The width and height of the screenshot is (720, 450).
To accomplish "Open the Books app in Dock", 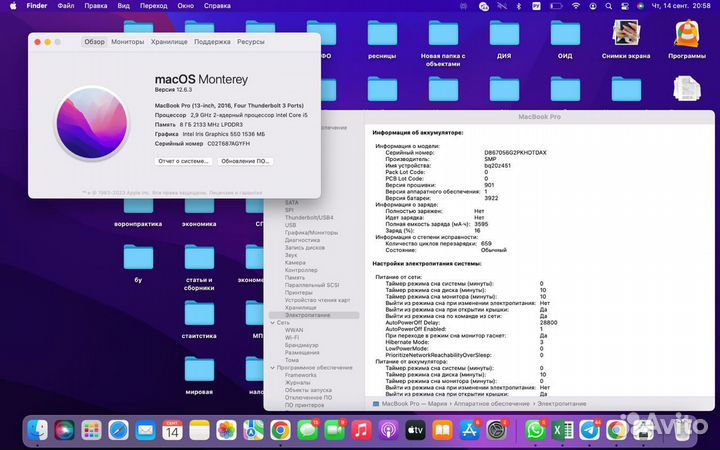I will click(443, 430).
